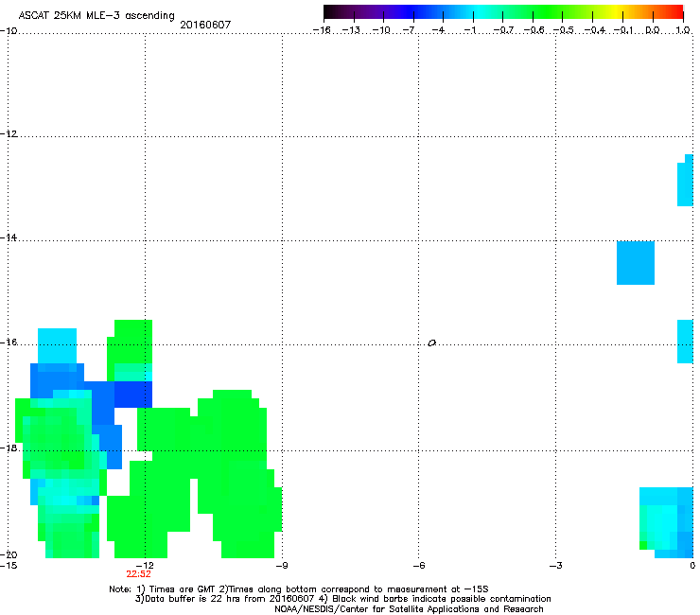Click the latitude axis label -14
This screenshot has height=615, width=700.
click(x=9, y=237)
